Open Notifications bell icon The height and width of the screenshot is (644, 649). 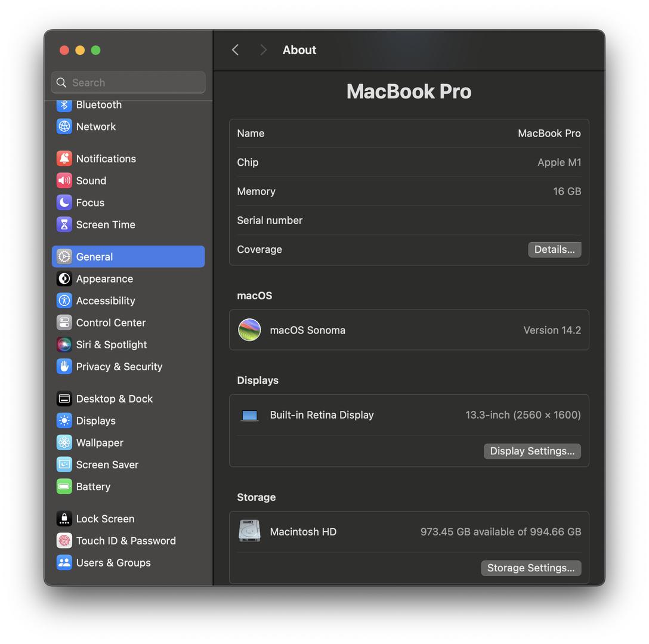click(64, 159)
